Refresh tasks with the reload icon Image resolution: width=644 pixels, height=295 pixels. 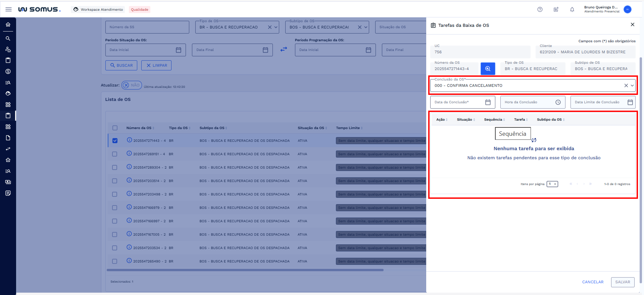(534, 140)
